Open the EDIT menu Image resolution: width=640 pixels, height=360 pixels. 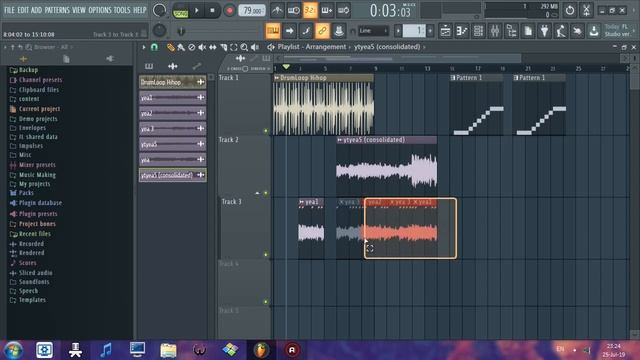click(23, 10)
